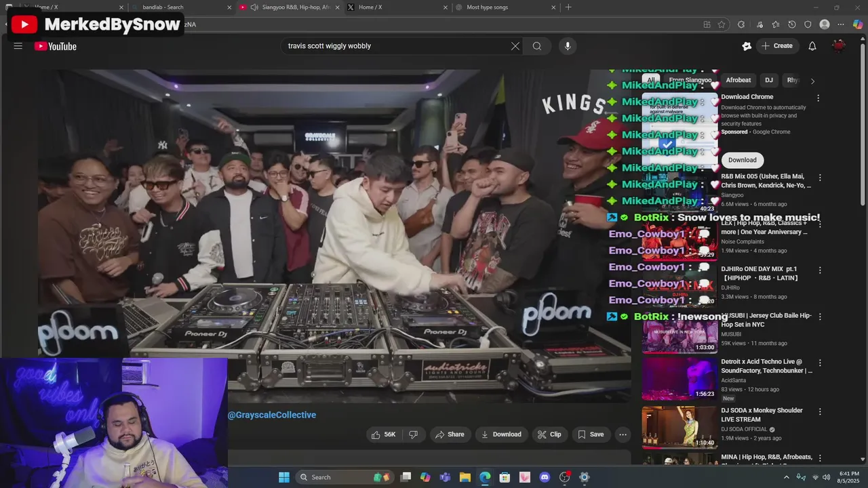Open options menu for MUSUBI Jersey Club video

[820, 317]
